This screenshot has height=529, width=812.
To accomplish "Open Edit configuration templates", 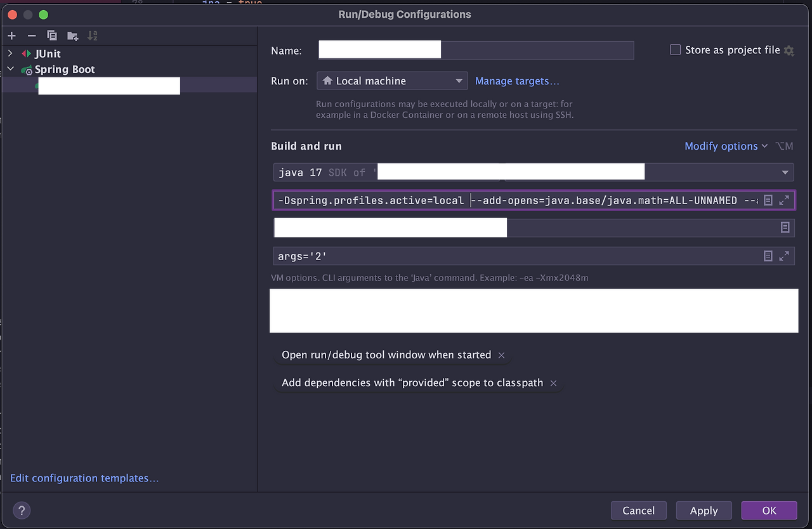I will pos(84,478).
